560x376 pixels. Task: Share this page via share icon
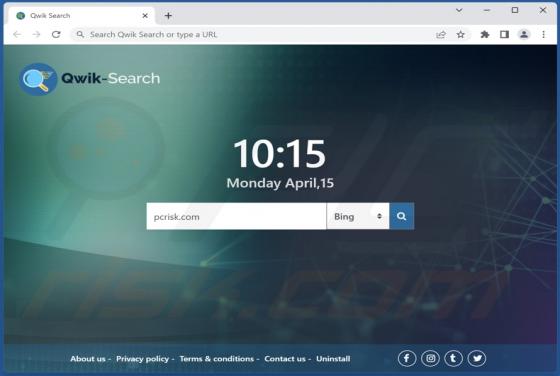(441, 35)
